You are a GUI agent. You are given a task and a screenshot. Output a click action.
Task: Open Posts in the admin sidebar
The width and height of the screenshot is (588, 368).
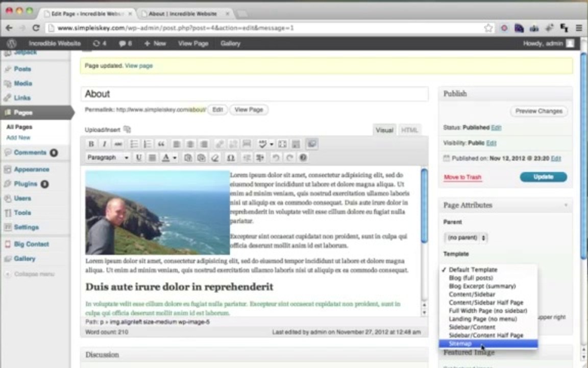click(22, 69)
